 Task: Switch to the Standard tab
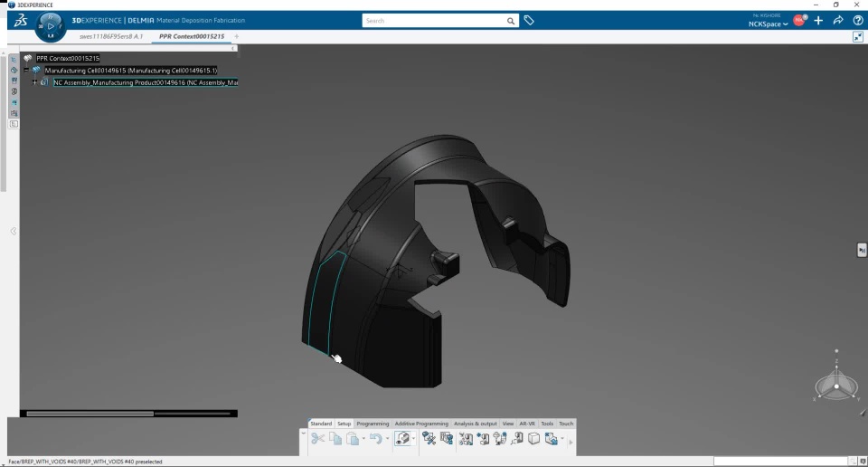(x=321, y=424)
